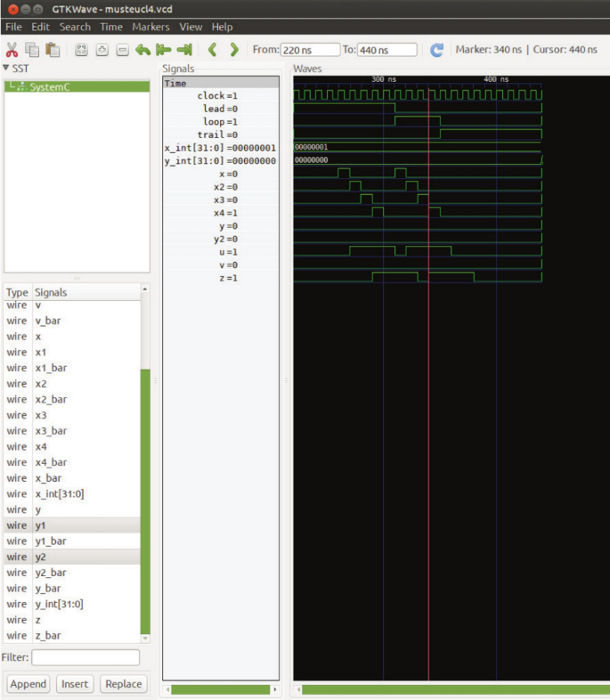This screenshot has width=610, height=700.
Task: Select the y2=0 signal row
Action: coord(221,239)
